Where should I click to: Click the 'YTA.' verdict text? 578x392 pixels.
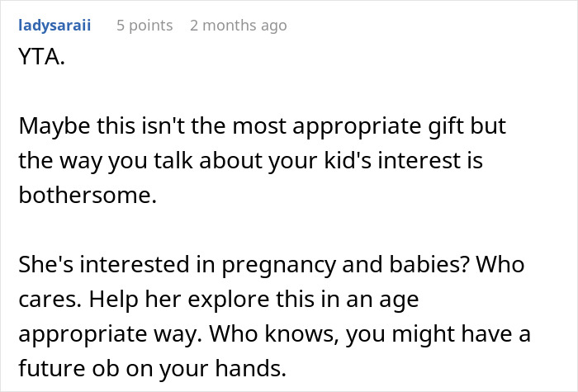[40, 57]
